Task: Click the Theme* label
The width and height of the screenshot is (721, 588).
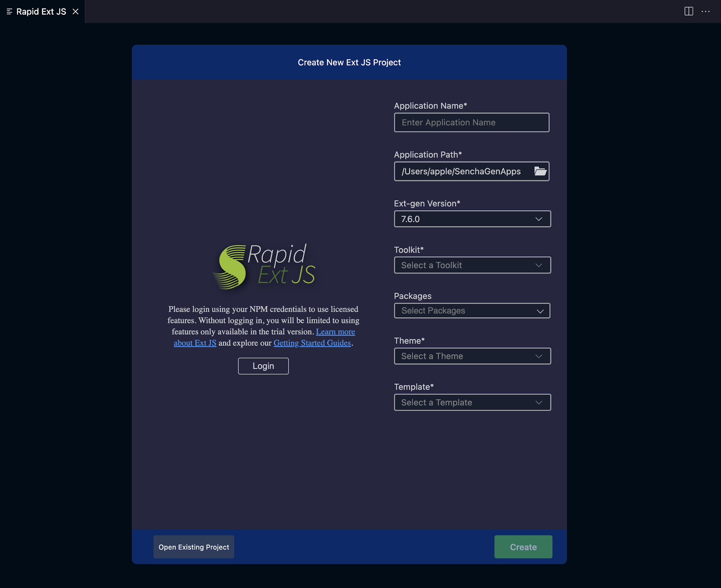Action: click(409, 340)
